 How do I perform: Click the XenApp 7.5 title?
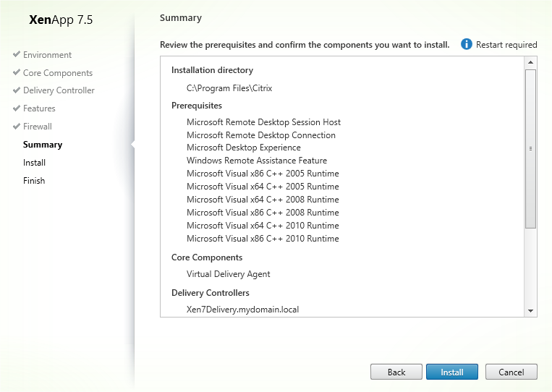point(61,20)
